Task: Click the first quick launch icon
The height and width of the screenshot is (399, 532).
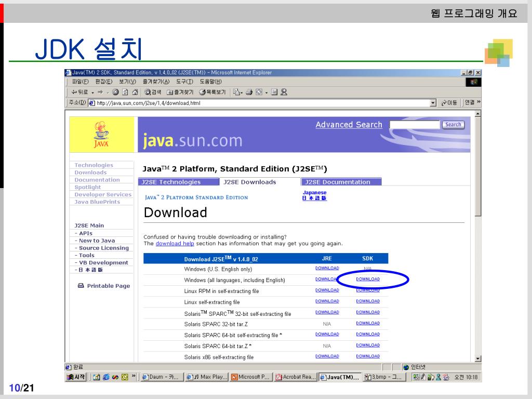Action: (x=96, y=377)
